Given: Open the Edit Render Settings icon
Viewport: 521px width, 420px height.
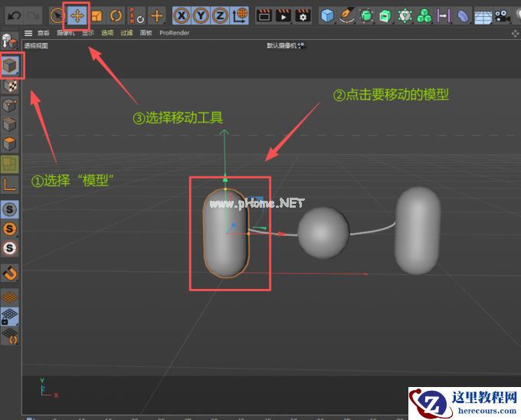Looking at the screenshot, I should click(x=303, y=15).
